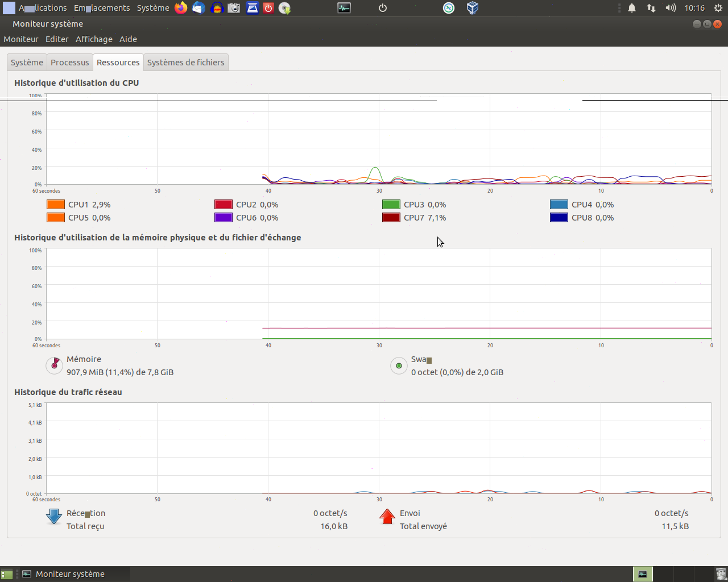Click the clock showing 10:16
Viewport: 728px width, 582px height.
[694, 8]
